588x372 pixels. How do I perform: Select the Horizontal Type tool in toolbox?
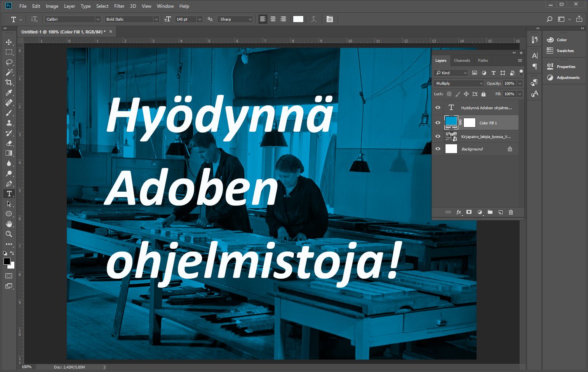pyautogui.click(x=9, y=194)
